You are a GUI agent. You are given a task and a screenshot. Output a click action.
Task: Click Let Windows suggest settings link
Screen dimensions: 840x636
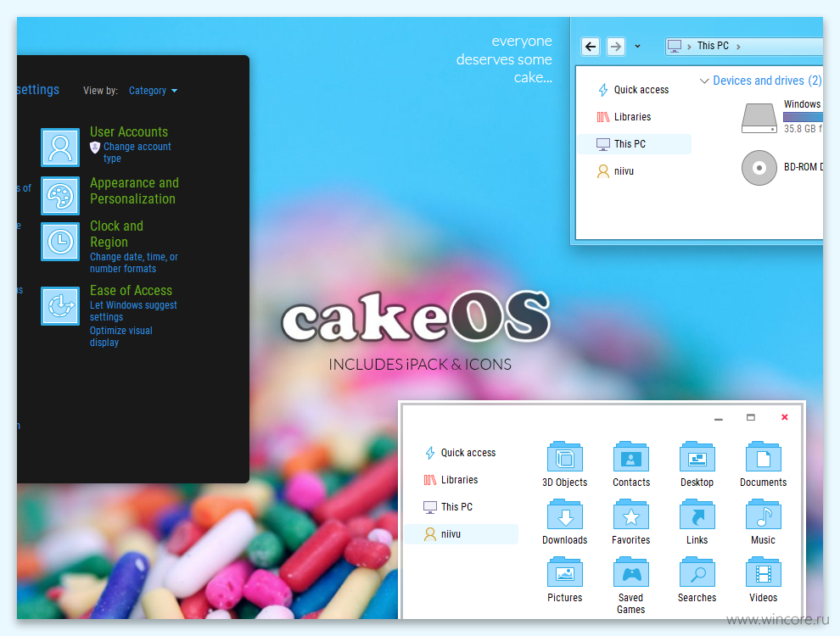coord(133,311)
